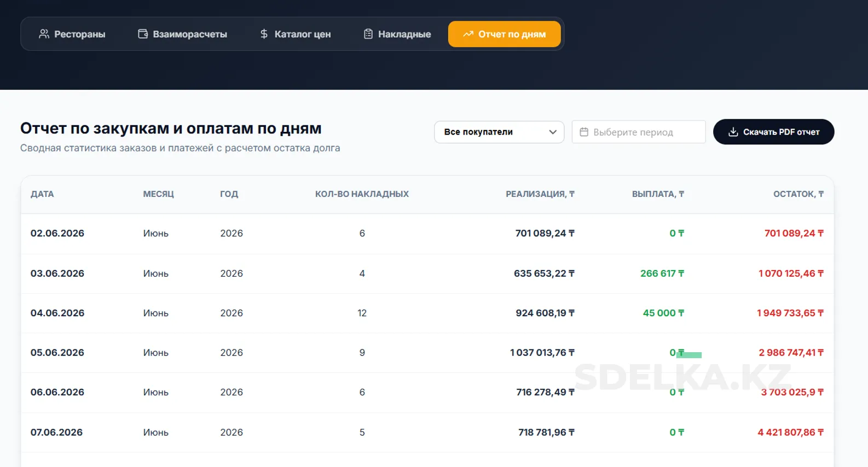Viewport: 868px width, 467px height.
Task: Click the payment 266 617 ₸
Action: pos(662,273)
